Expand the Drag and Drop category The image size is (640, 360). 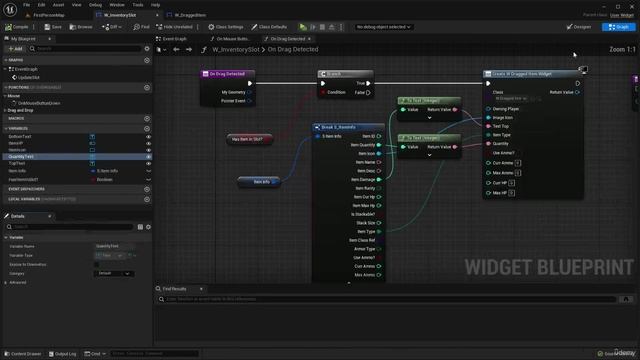(x=5, y=110)
